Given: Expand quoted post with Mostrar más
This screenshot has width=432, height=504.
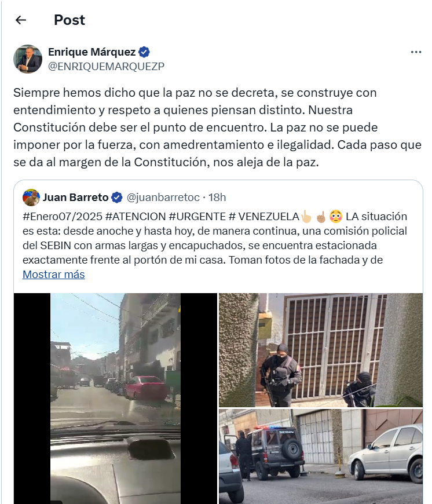Looking at the screenshot, I should [54, 274].
